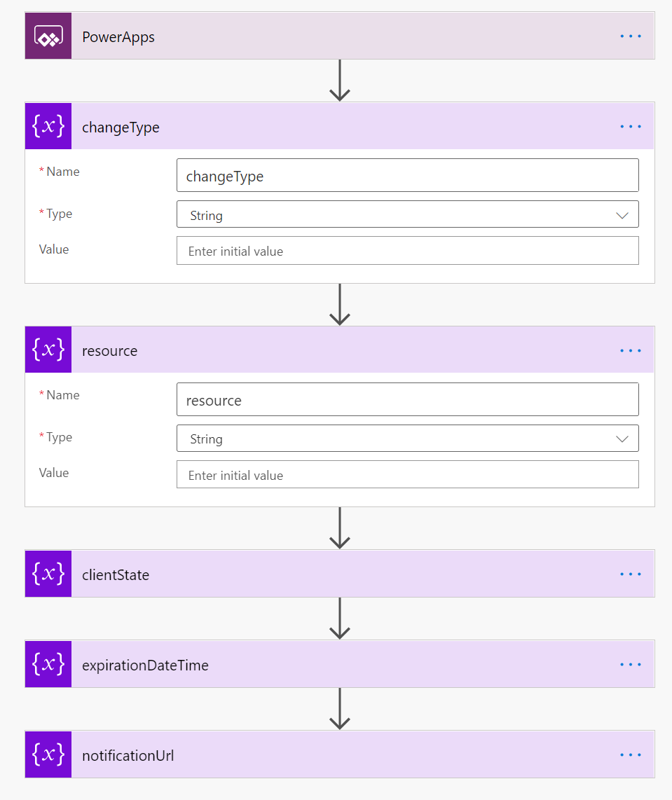The image size is (672, 800).
Task: Expand the expirationDateTime step header
Action: tap(340, 664)
